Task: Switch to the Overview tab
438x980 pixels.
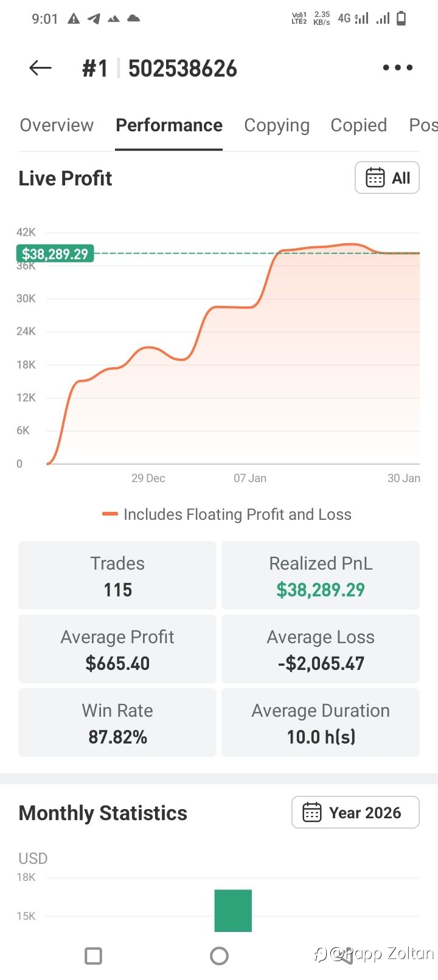Action: tap(57, 125)
